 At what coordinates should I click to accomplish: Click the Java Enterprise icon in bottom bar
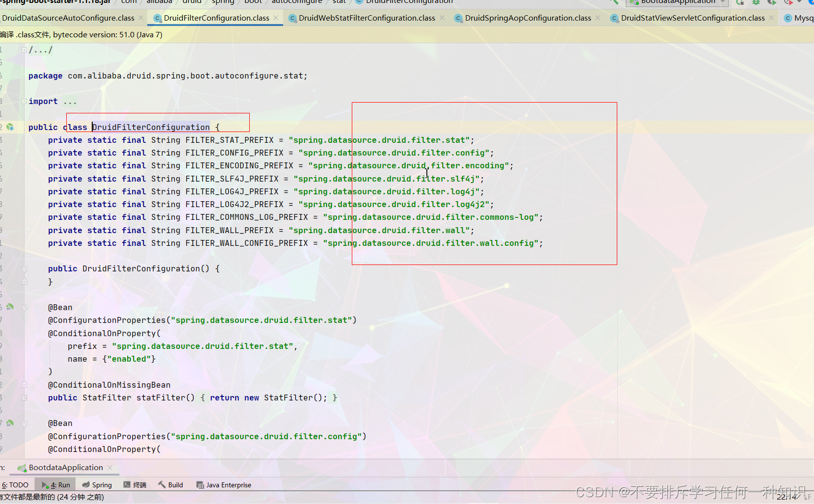200,485
